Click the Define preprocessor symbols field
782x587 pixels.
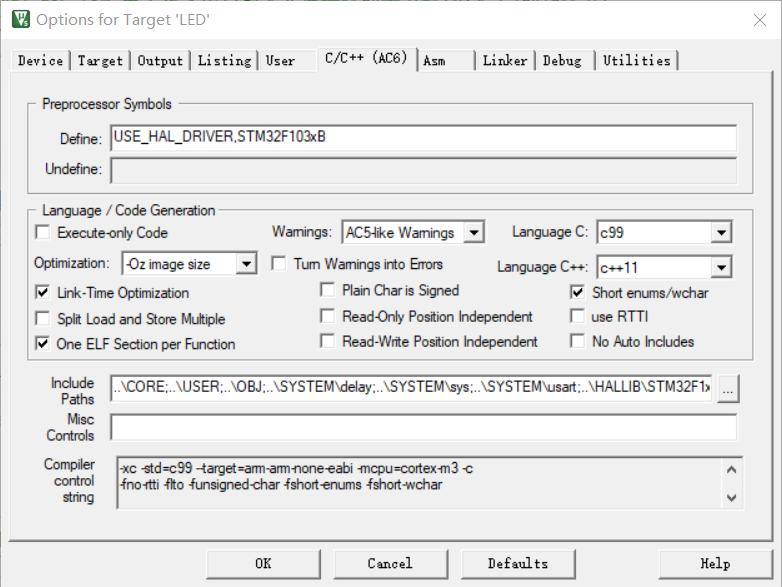coord(423,138)
